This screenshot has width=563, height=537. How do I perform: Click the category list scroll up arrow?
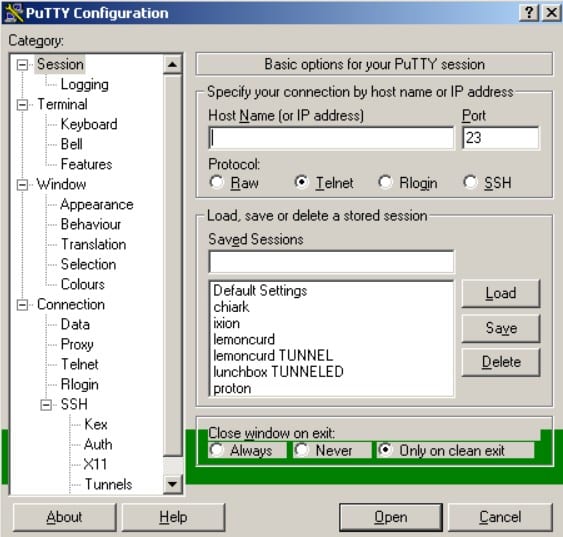[172, 65]
